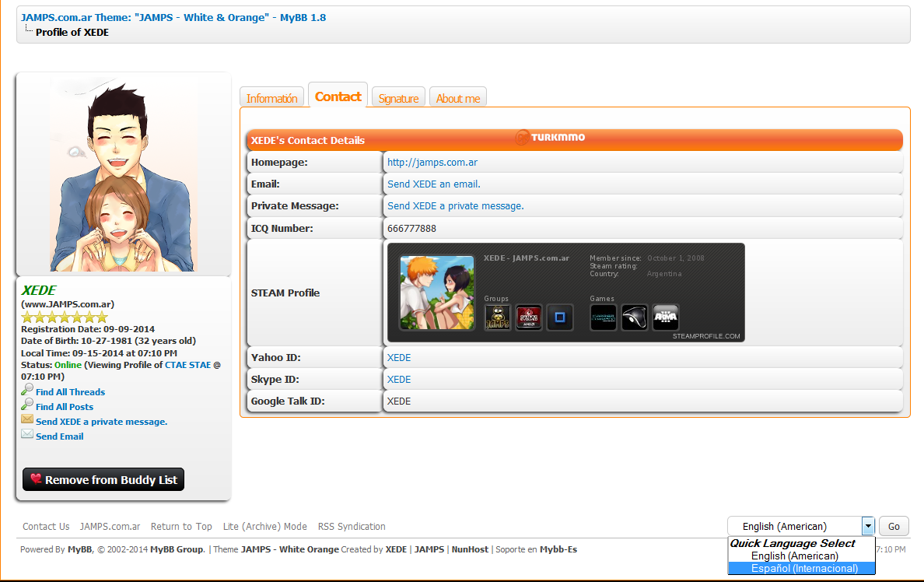Click the envelope icon beside Send Email
The width and height of the screenshot is (924, 582).
pyautogui.click(x=27, y=434)
